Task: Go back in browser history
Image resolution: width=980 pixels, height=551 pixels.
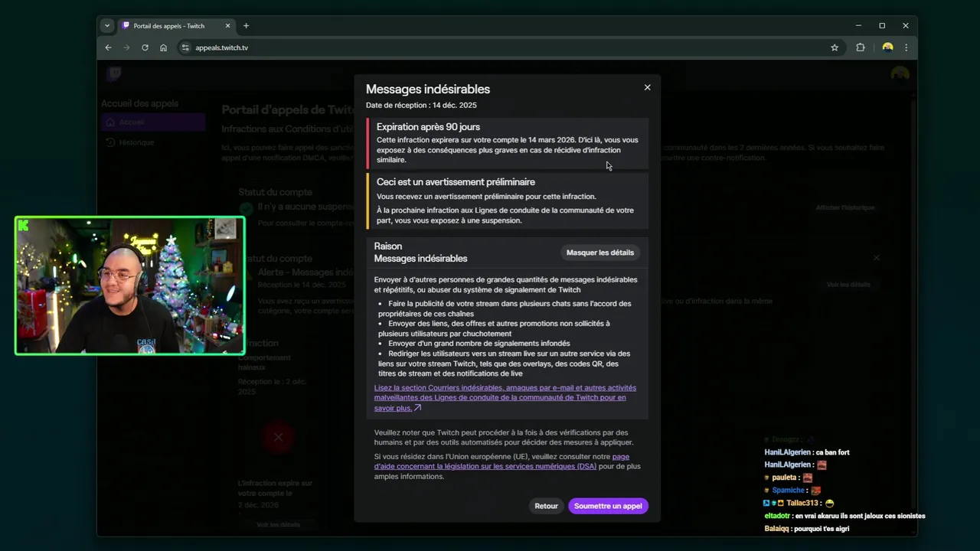Action: (x=108, y=47)
